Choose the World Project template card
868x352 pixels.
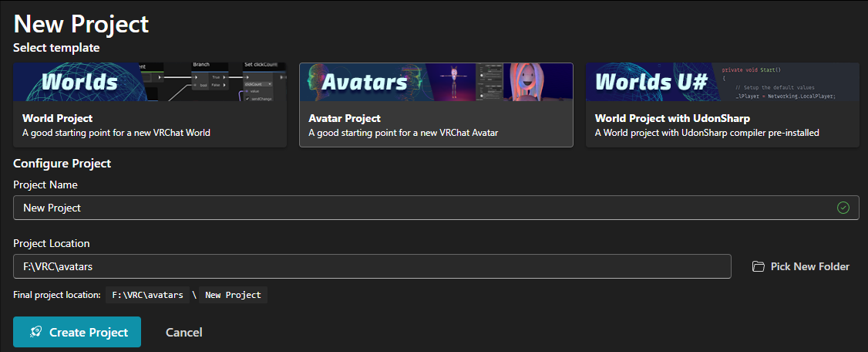click(x=150, y=105)
